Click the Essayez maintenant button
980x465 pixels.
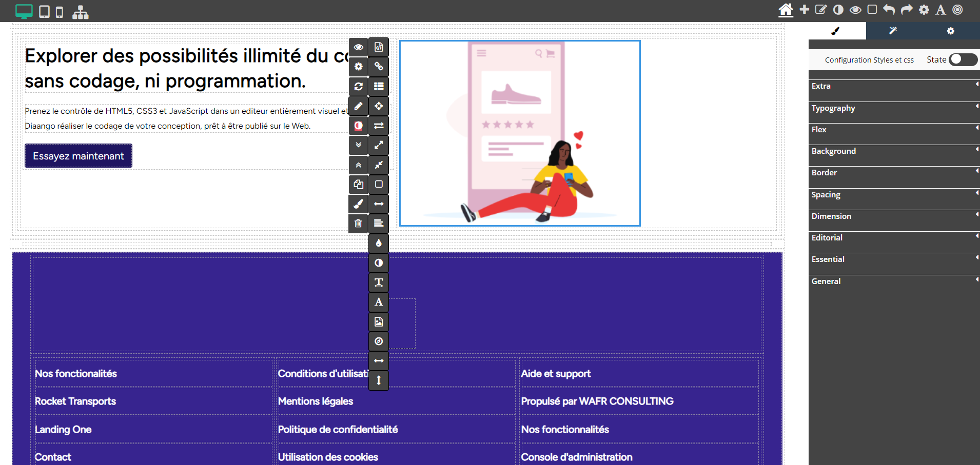[x=79, y=156]
